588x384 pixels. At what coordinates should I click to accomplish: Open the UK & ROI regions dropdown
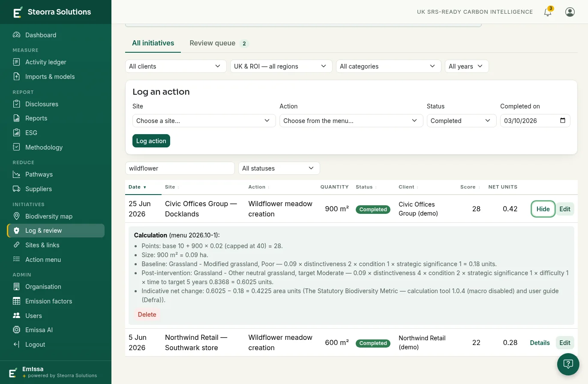[281, 66]
